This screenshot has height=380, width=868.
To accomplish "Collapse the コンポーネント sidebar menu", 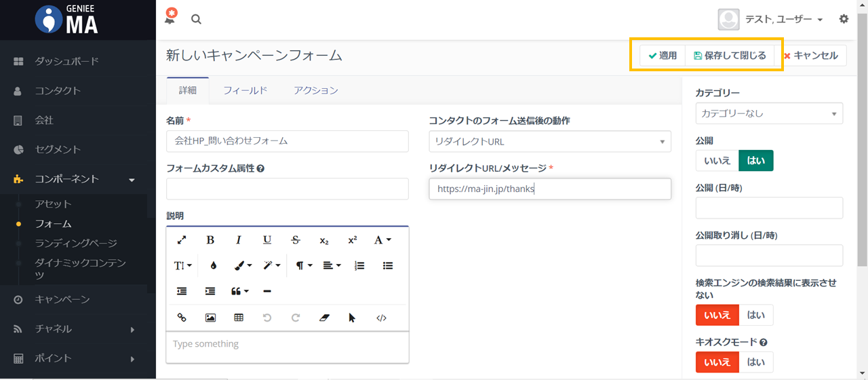I will (78, 179).
